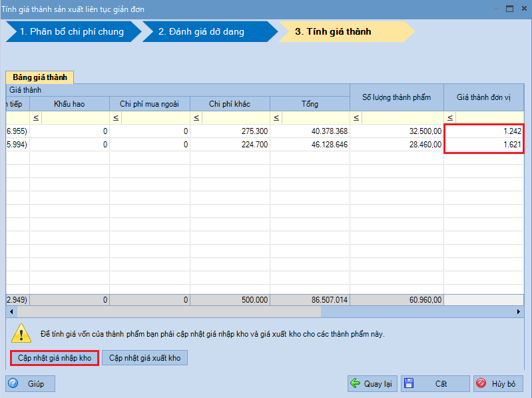Image resolution: width=532 pixels, height=398 pixels.
Task: Select unit cost cell 1.242
Action: coord(483,131)
